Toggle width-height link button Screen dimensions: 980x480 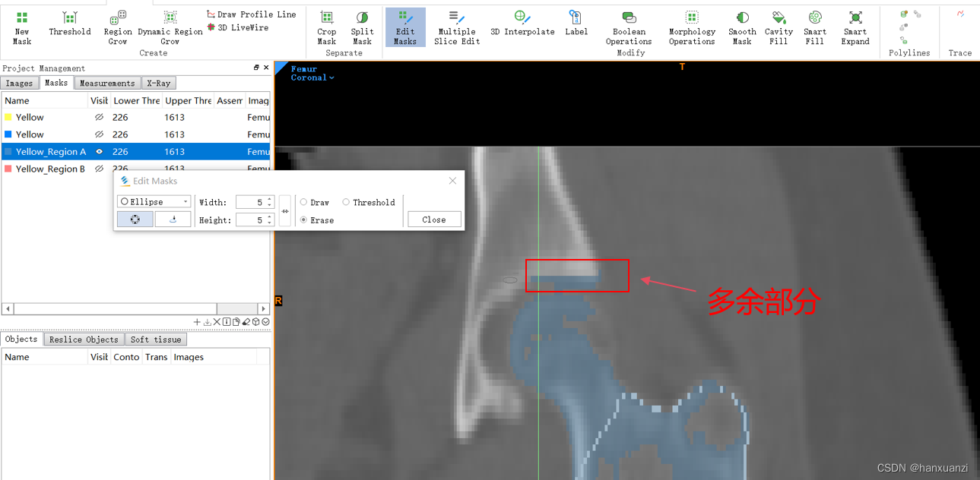285,211
